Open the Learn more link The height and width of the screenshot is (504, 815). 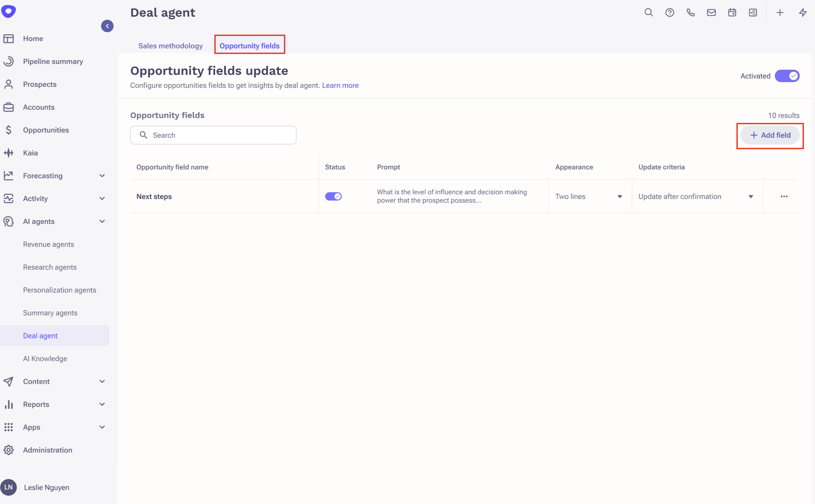(x=340, y=85)
